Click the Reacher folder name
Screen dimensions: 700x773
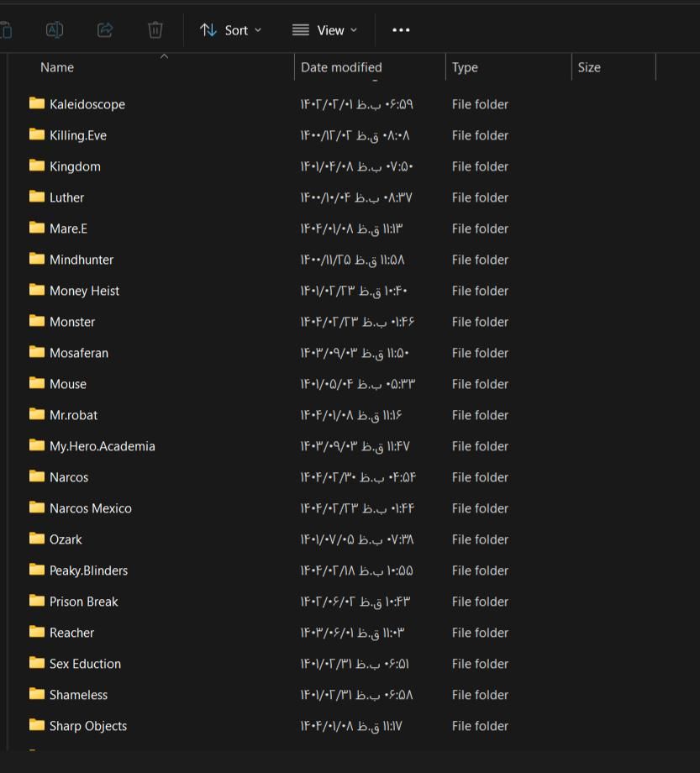(x=72, y=633)
